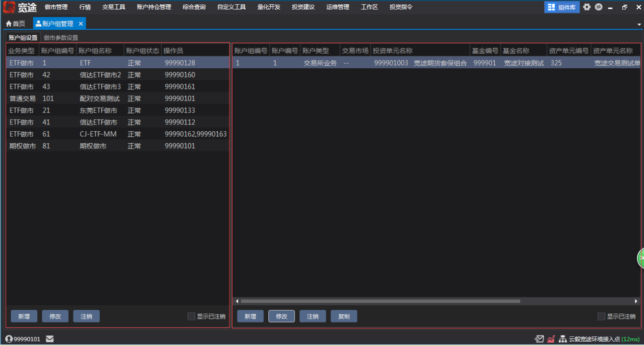
Task: Select row CJ-ETF-MM
Action: 118,134
